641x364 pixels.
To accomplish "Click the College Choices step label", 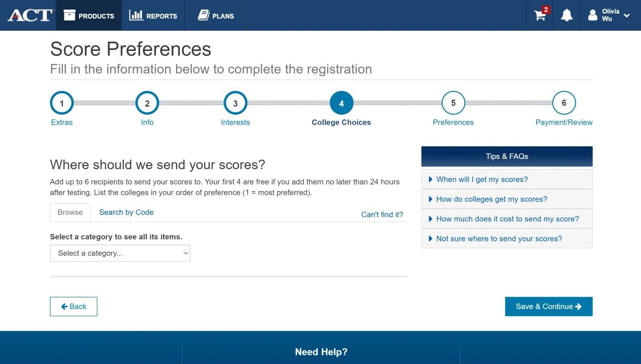I will point(341,122).
